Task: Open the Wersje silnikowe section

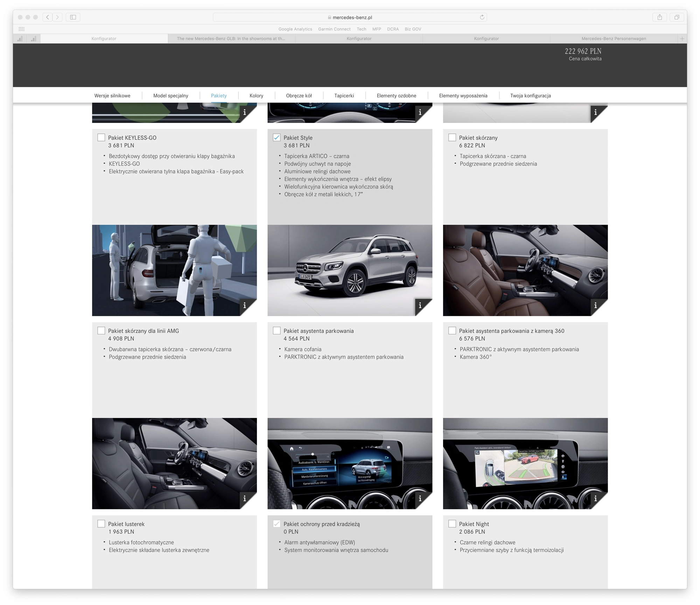Action: pyautogui.click(x=112, y=96)
